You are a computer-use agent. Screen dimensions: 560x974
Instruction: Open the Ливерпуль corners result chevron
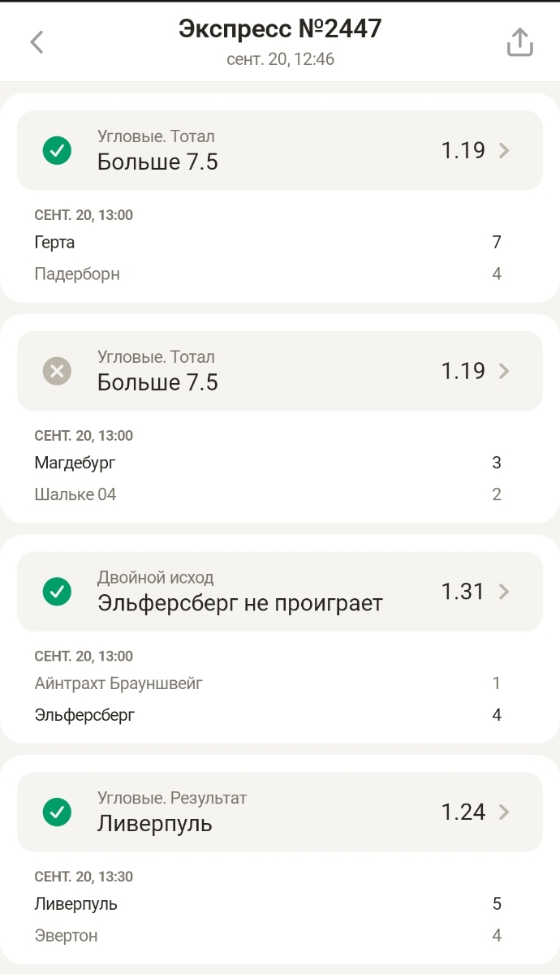[505, 812]
